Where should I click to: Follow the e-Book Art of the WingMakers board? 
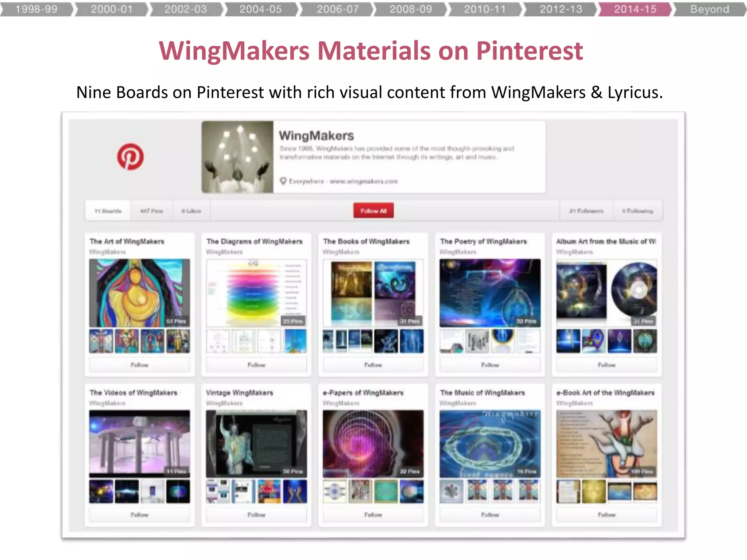[x=607, y=515]
